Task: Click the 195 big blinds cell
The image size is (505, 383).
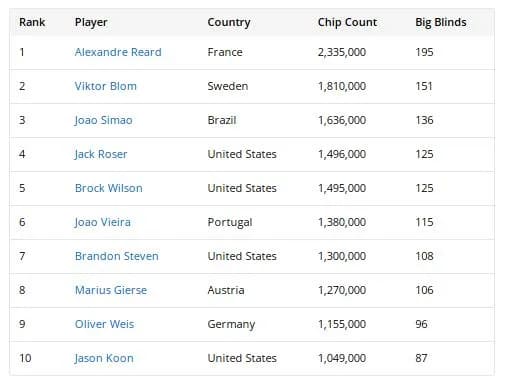Action: click(x=424, y=52)
